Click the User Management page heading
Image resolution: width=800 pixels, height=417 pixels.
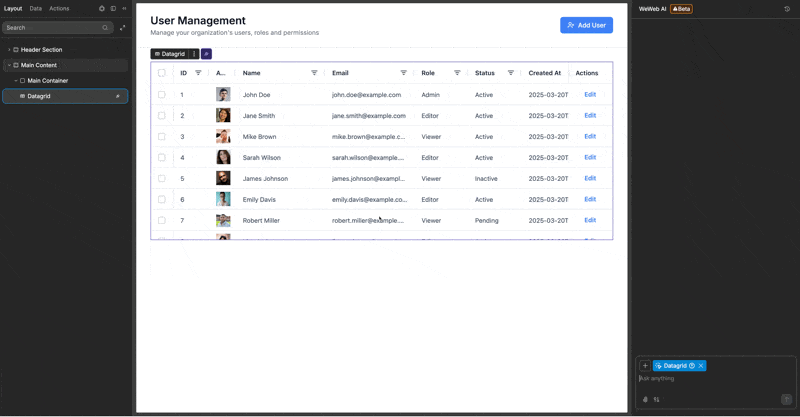click(x=198, y=20)
